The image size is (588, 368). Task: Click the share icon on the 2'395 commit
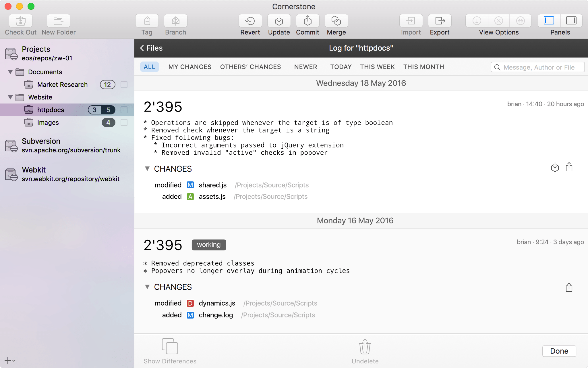coord(569,167)
